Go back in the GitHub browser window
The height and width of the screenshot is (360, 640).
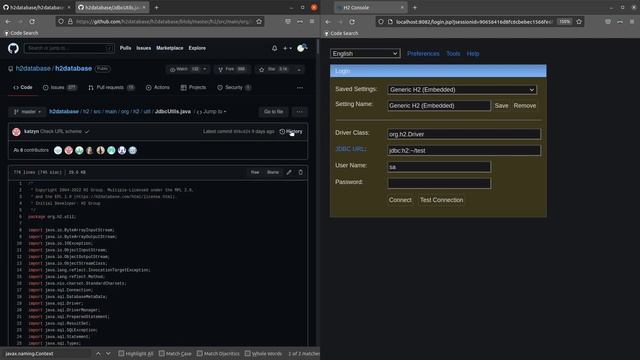[8, 21]
